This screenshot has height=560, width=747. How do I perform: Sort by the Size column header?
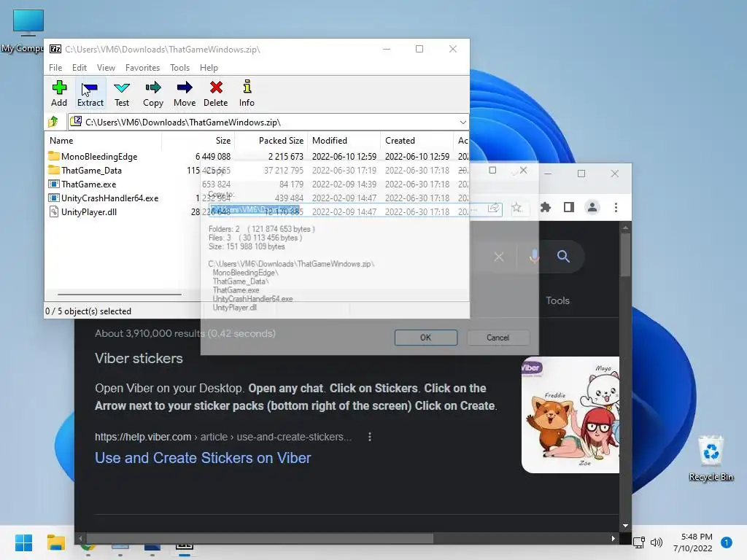click(x=198, y=141)
